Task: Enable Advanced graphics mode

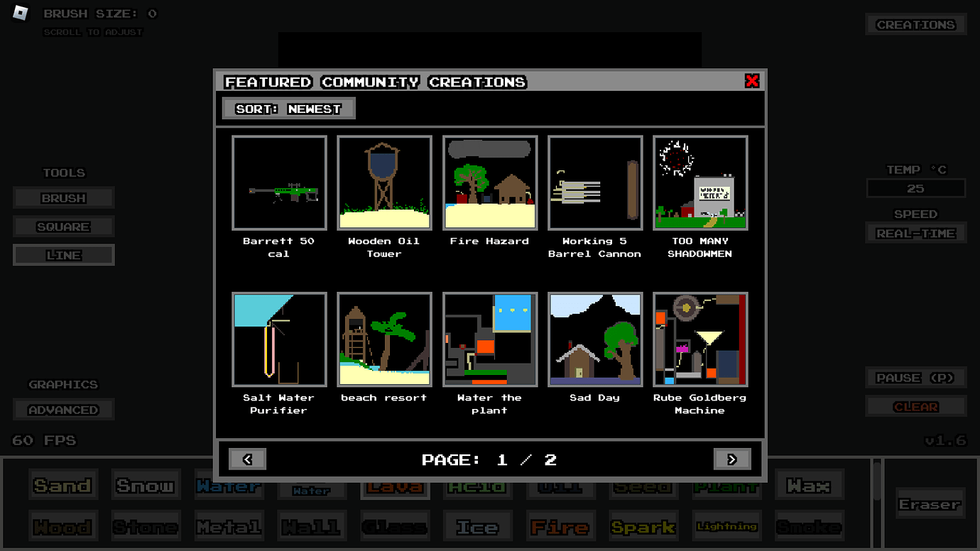Action: [63, 410]
